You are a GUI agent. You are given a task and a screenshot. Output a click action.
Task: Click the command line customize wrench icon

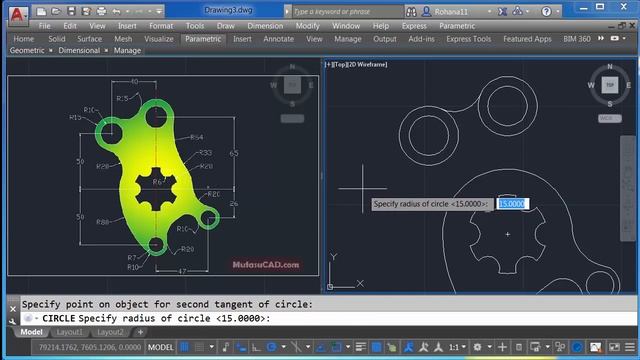coord(13,321)
